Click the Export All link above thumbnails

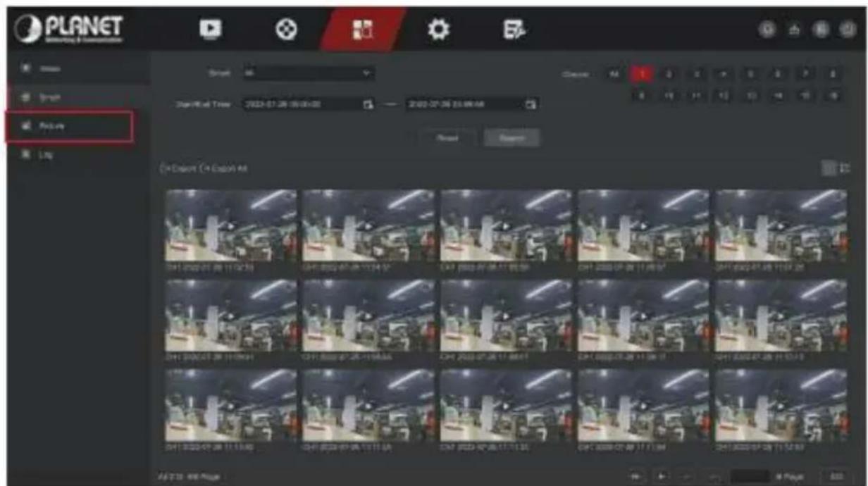[223, 168]
